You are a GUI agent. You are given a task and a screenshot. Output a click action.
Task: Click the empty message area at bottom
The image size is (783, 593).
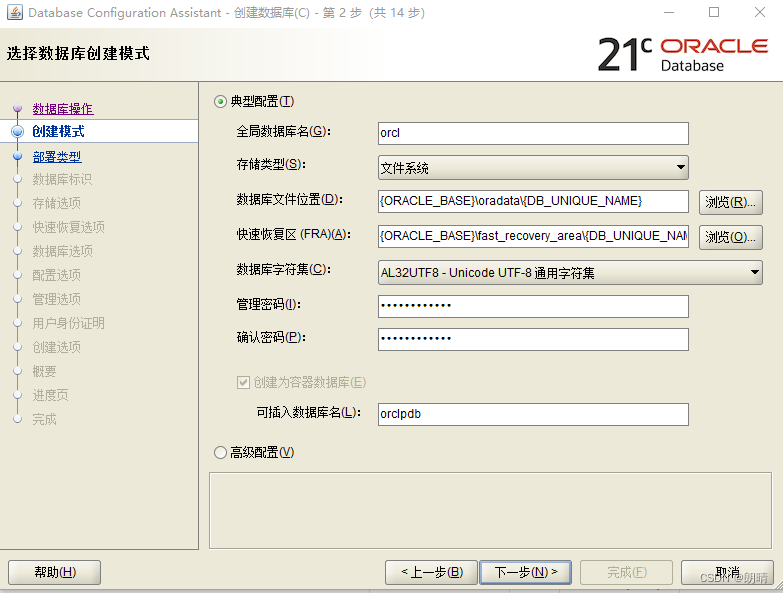(490, 511)
